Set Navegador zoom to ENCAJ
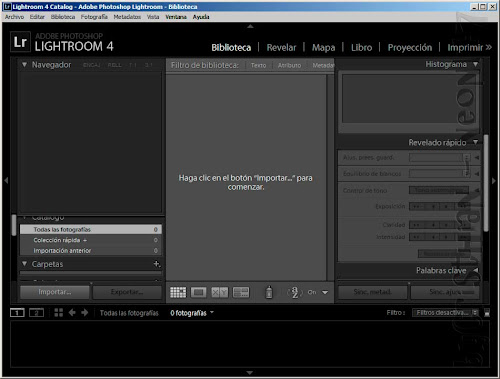Image resolution: width=500 pixels, height=379 pixels. coord(91,65)
